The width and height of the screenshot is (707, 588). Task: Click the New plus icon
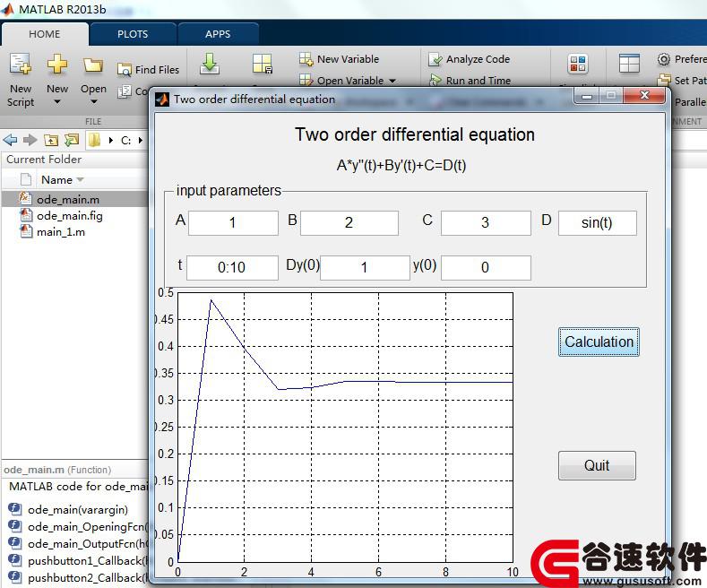(x=57, y=65)
